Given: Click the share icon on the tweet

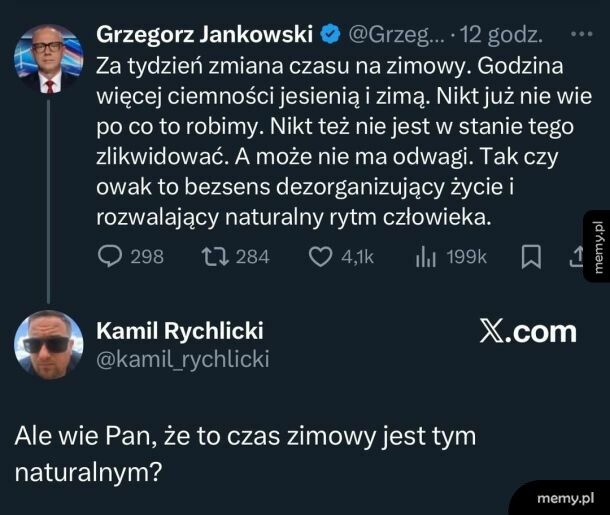Looking at the screenshot, I should pyautogui.click(x=575, y=258).
